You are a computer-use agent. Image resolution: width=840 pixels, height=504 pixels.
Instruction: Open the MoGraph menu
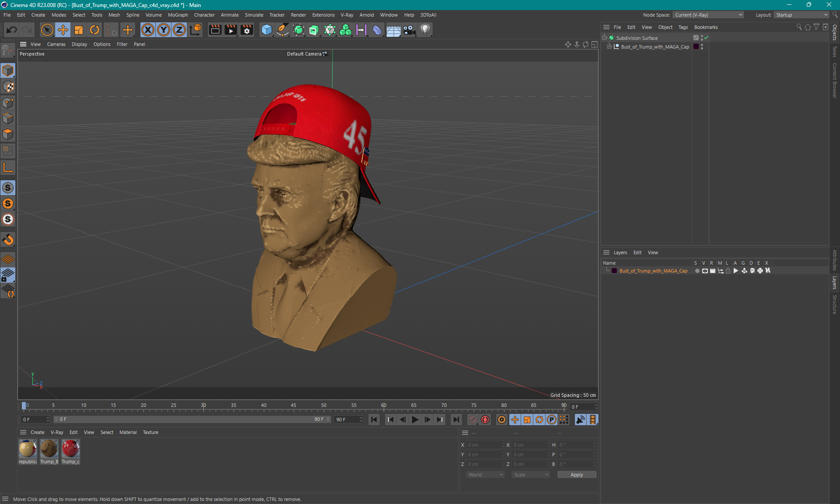pyautogui.click(x=178, y=15)
